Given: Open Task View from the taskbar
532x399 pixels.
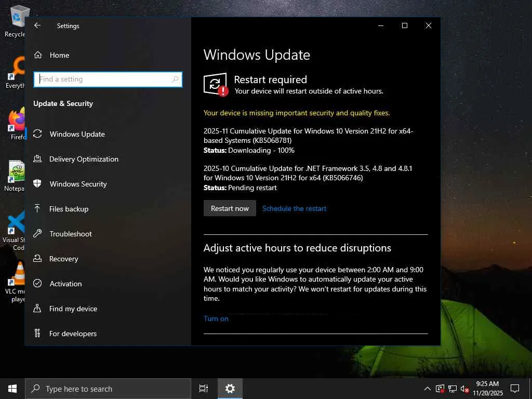Looking at the screenshot, I should [204, 389].
